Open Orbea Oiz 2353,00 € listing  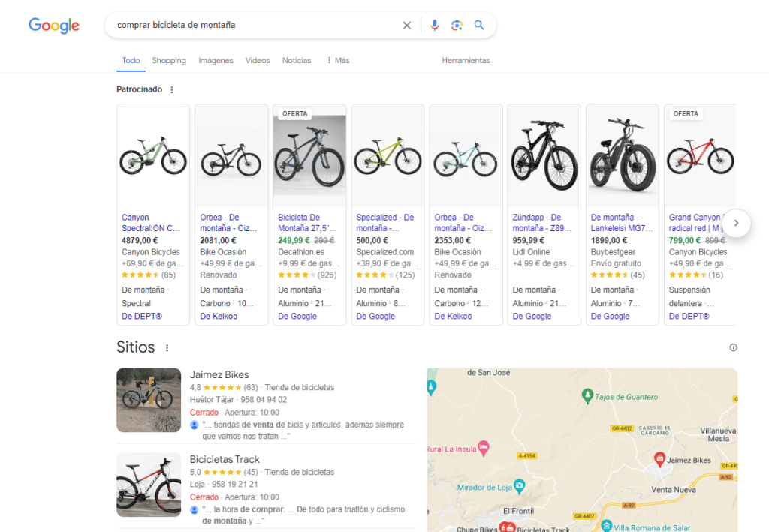[x=463, y=223]
